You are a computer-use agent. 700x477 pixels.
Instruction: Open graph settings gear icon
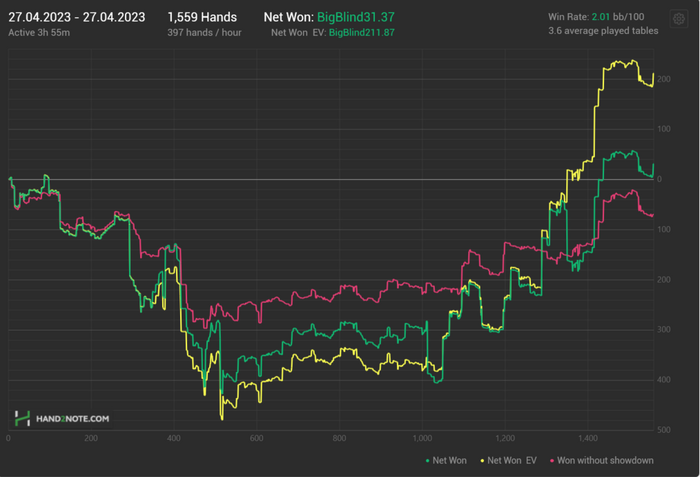679,19
